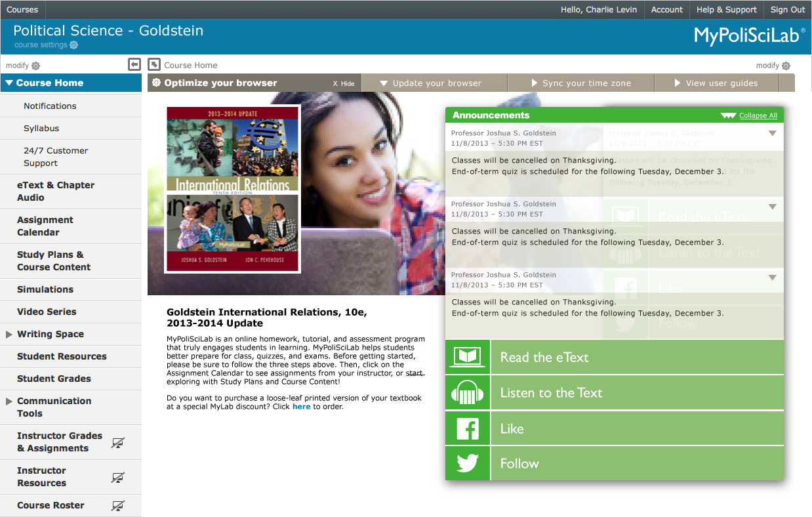Click the 'here' link to order textbook

coord(302,407)
